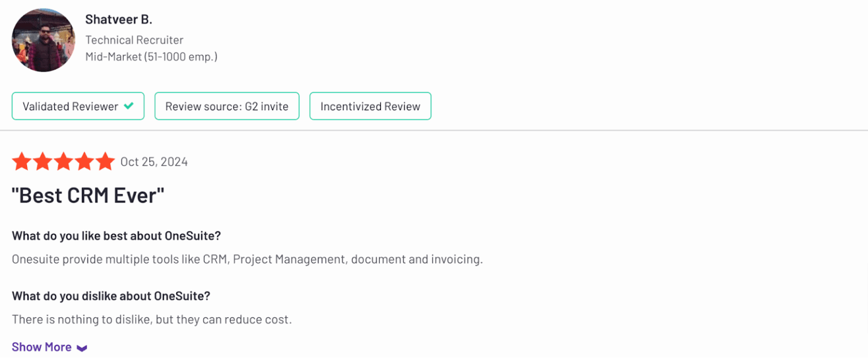Viewport: 868px width, 358px height.
Task: Click the review date Oct 25, 2024
Action: pyautogui.click(x=154, y=161)
